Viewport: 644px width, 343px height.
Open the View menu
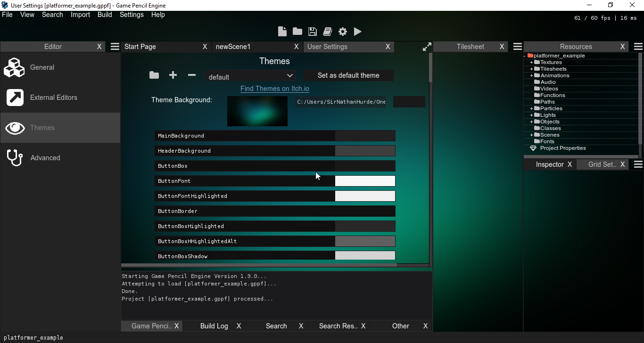[x=27, y=15]
